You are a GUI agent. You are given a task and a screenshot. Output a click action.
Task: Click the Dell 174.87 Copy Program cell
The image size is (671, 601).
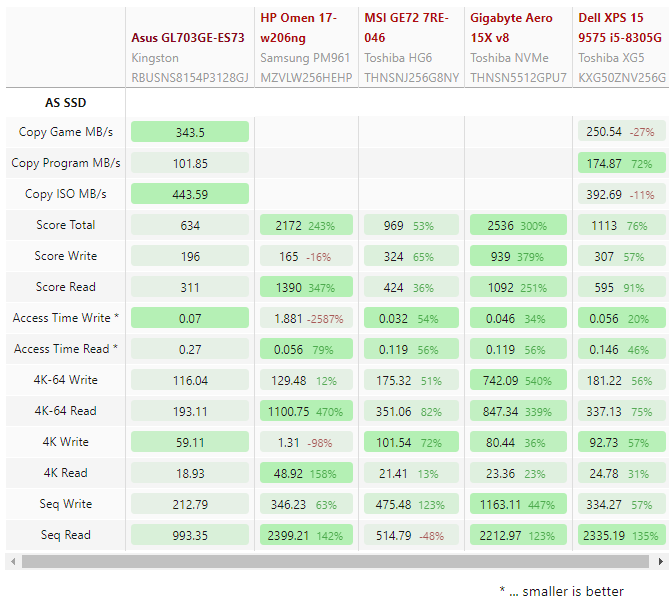point(621,163)
